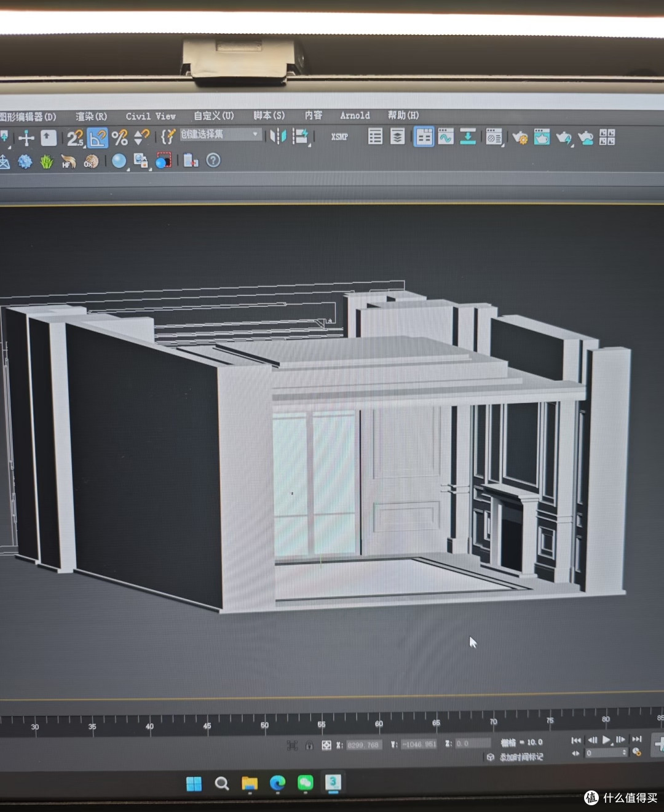
Task: Go to end of animation
Action: point(637,739)
